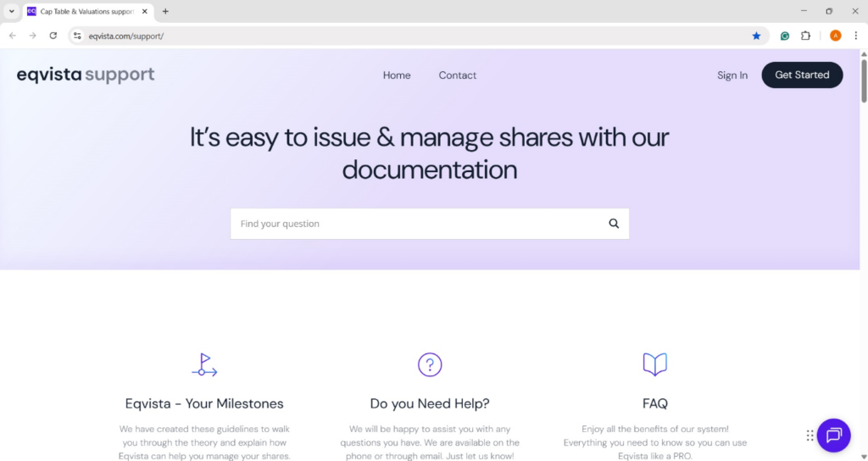Viewport: 868px width, 461px height.
Task: Open the user profile avatar menu
Action: [x=835, y=36]
